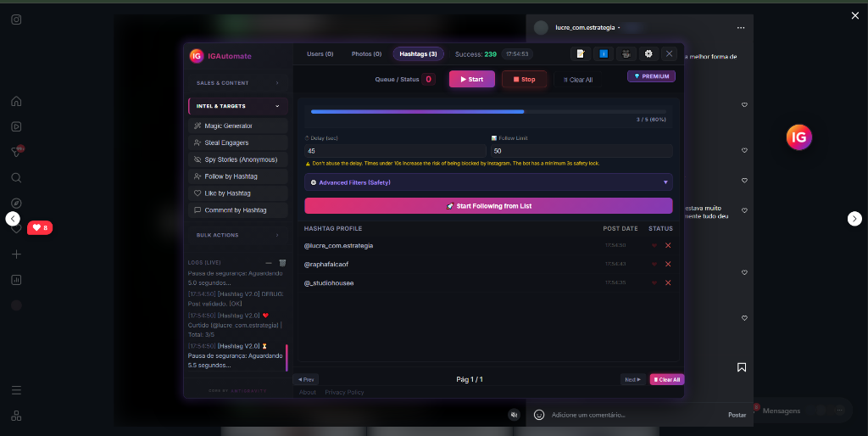Close the IGAutomate panel
The image size is (868, 436).
tap(670, 53)
